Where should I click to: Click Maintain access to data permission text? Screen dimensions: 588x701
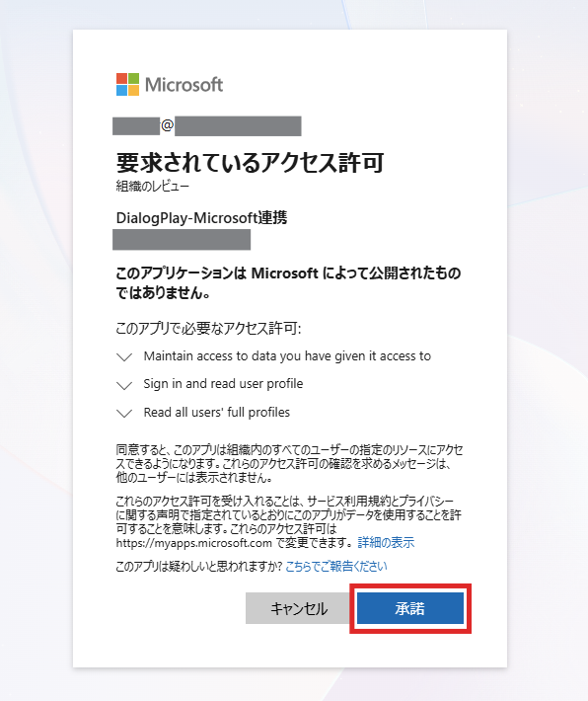(287, 355)
